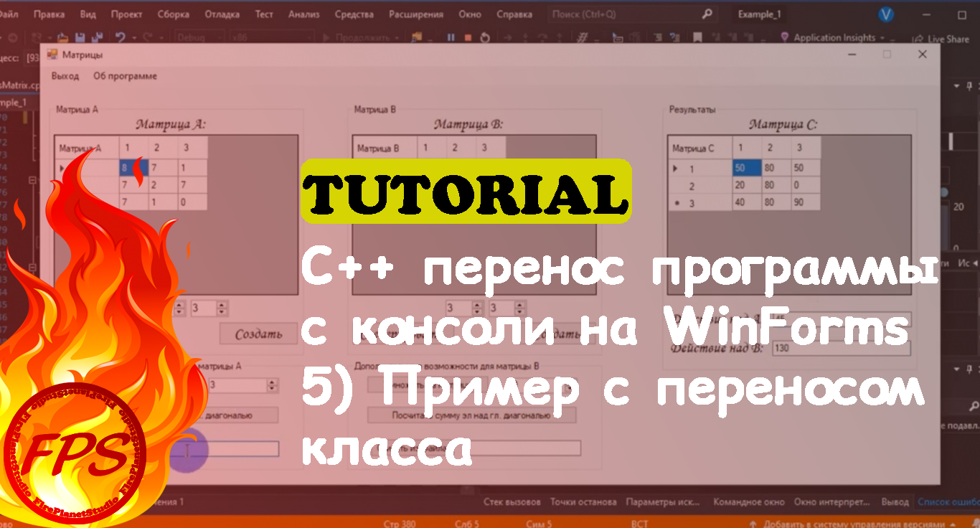
Task: Open the Средства menu
Action: [354, 14]
